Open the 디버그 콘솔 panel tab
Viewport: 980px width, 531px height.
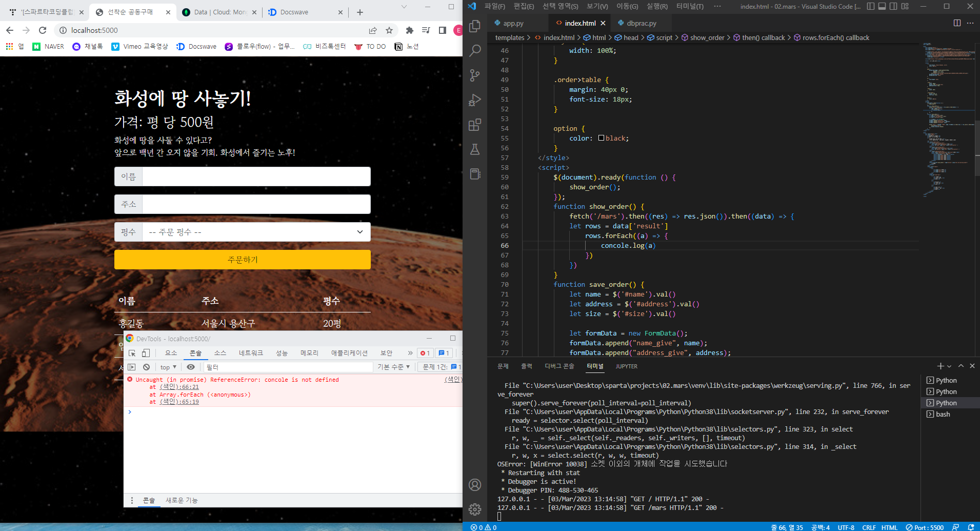tap(559, 366)
